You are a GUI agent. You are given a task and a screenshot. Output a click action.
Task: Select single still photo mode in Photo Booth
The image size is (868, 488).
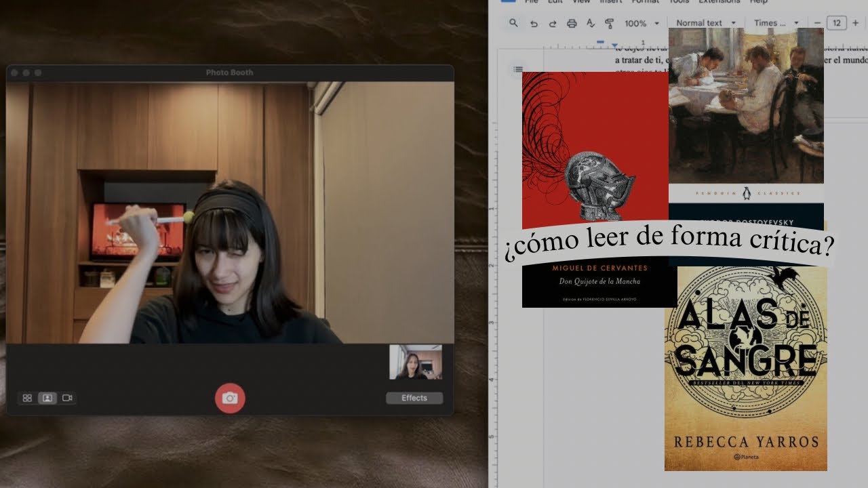pyautogui.click(x=47, y=398)
